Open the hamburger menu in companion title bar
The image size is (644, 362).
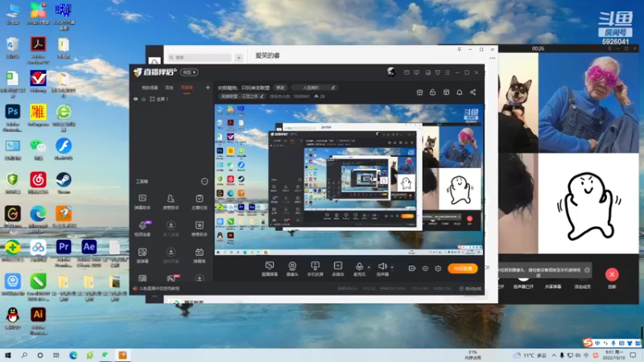pos(448,72)
